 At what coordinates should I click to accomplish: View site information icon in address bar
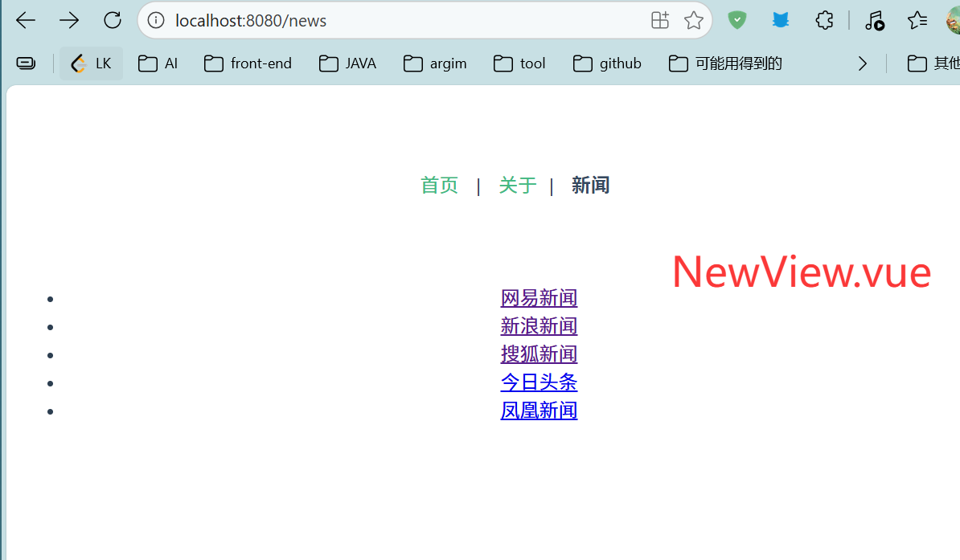click(156, 21)
